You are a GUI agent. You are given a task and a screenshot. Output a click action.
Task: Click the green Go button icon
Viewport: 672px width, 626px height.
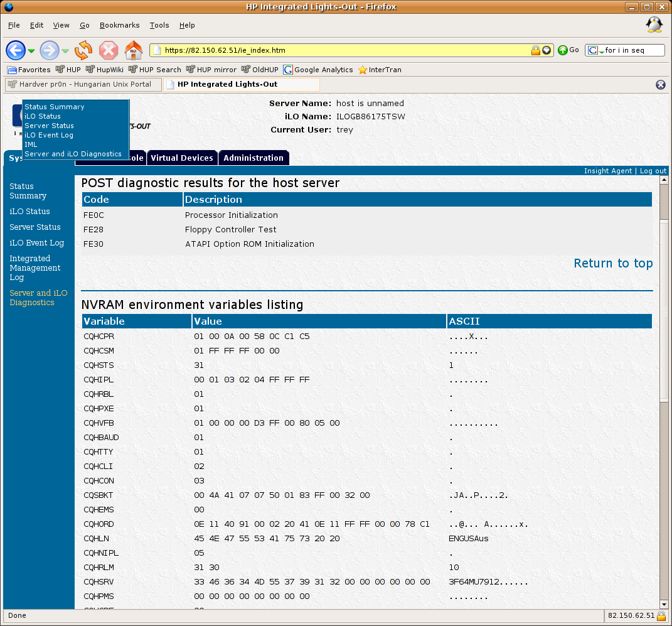(x=563, y=50)
